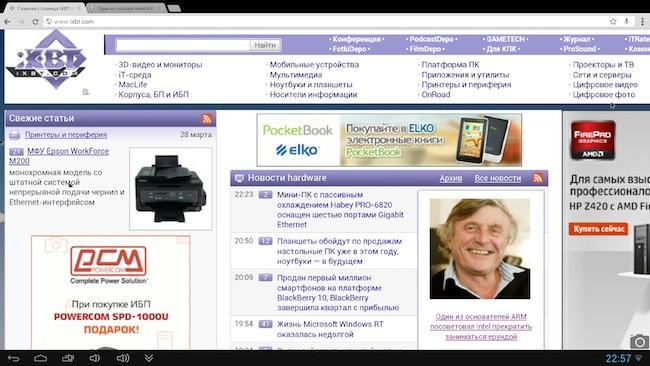Click printer icon beside Принтеры и периферия
Viewport: 650px width, 366px height.
pyautogui.click(x=15, y=135)
